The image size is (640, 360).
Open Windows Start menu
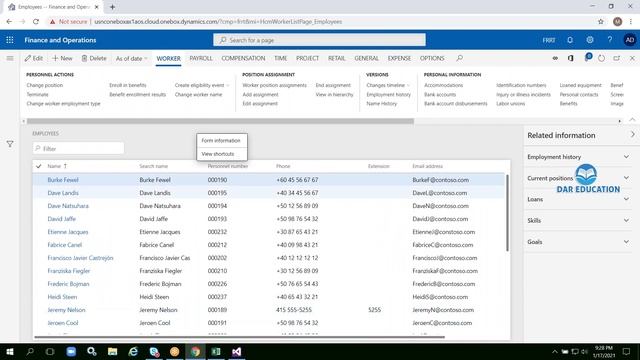coord(10,351)
